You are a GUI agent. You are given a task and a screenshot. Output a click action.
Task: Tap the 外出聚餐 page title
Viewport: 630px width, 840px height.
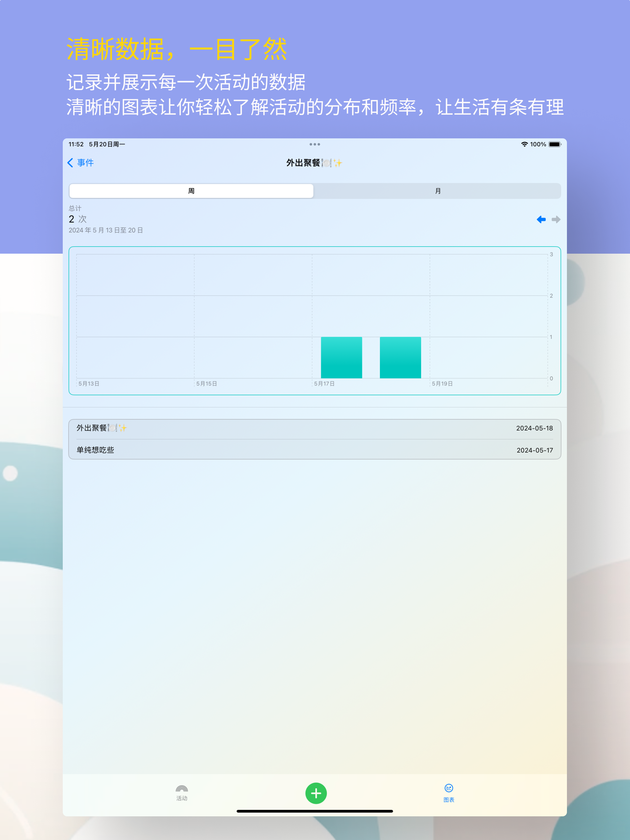click(x=315, y=163)
